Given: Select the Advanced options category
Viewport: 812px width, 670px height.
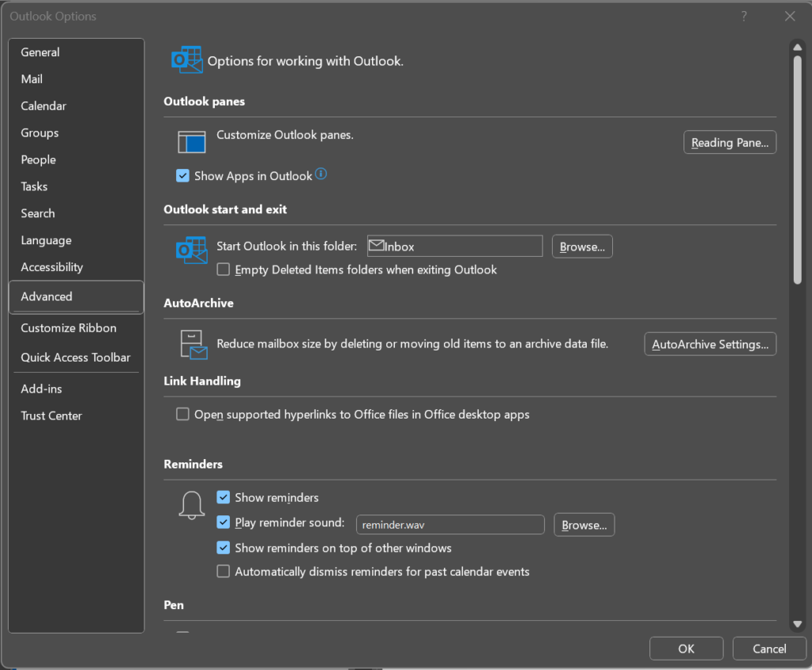Looking at the screenshot, I should [76, 297].
